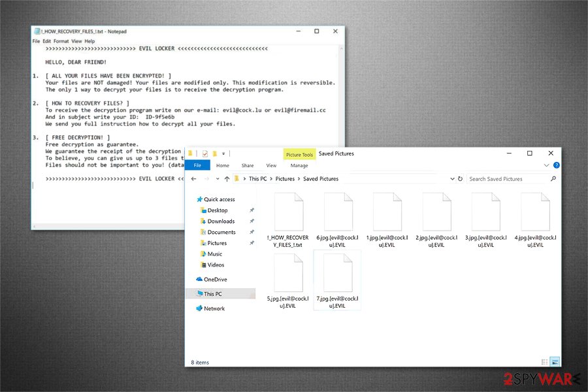Switch to details view in the status bar
The width and height of the screenshot is (588, 392).
click(544, 361)
